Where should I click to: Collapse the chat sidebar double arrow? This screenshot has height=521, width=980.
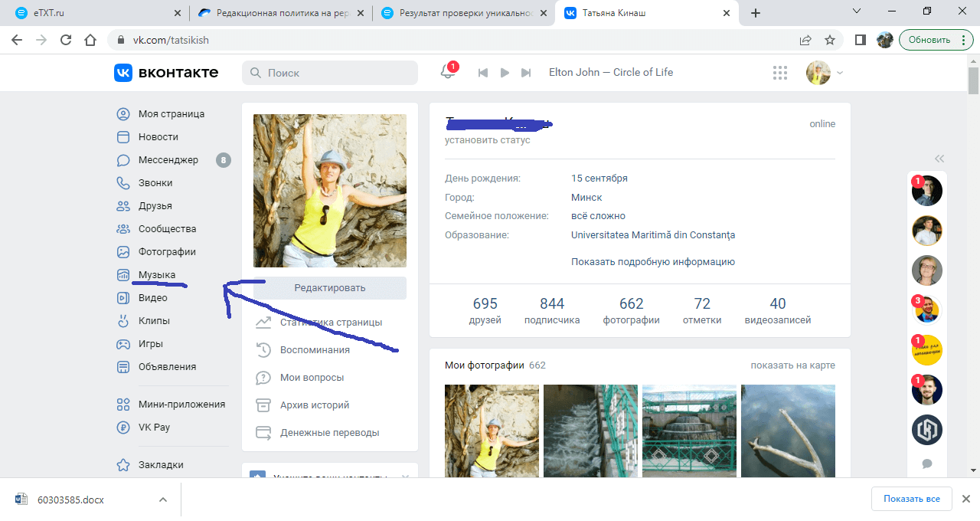click(x=939, y=159)
